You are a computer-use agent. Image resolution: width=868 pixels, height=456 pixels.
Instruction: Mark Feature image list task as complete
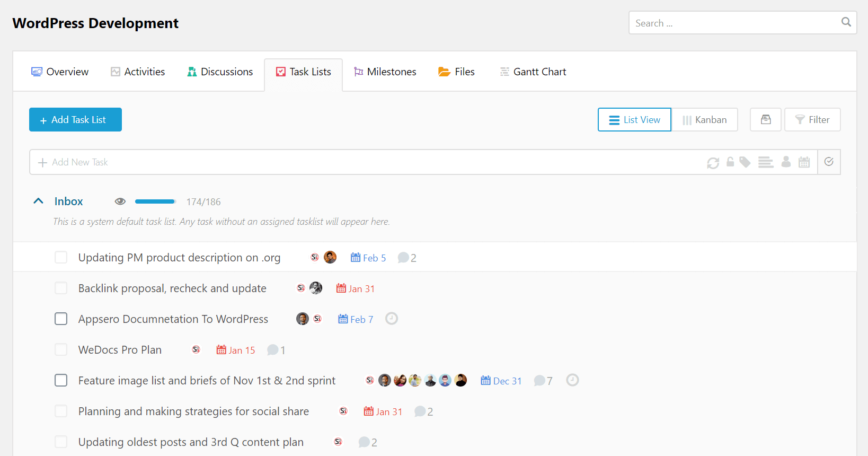[x=61, y=380]
